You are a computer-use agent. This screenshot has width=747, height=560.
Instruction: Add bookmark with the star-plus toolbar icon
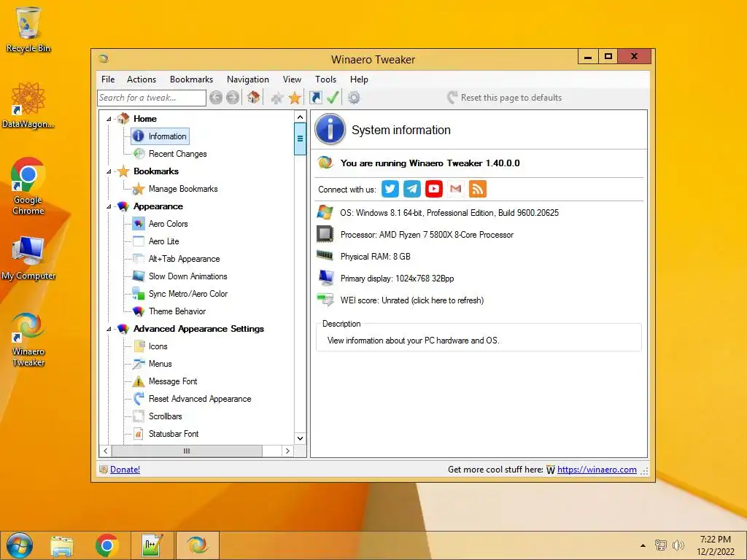tap(276, 98)
